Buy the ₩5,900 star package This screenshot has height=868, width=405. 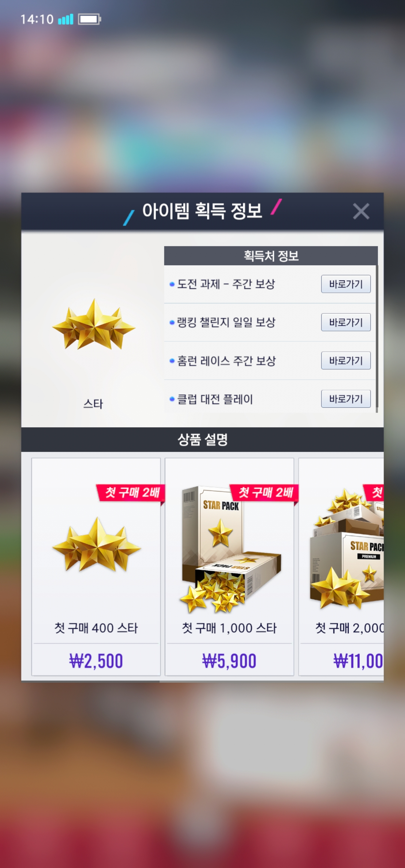[229, 661]
